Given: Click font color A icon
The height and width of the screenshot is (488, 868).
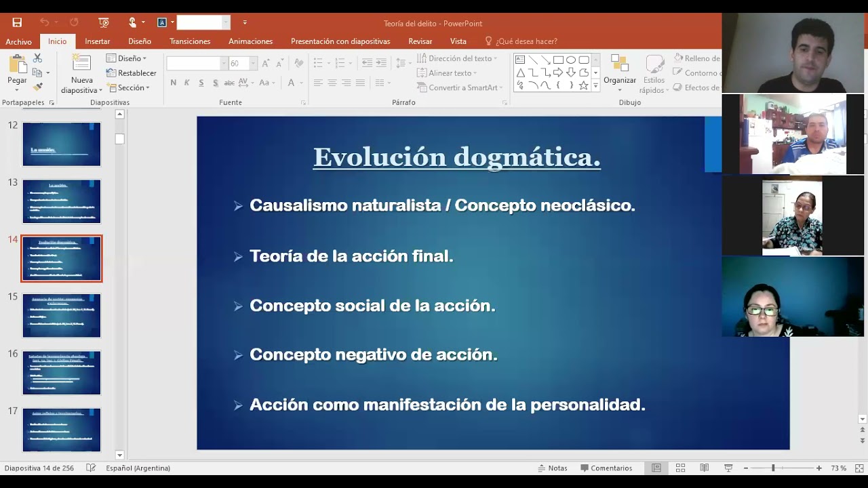Looking at the screenshot, I should pos(291,83).
